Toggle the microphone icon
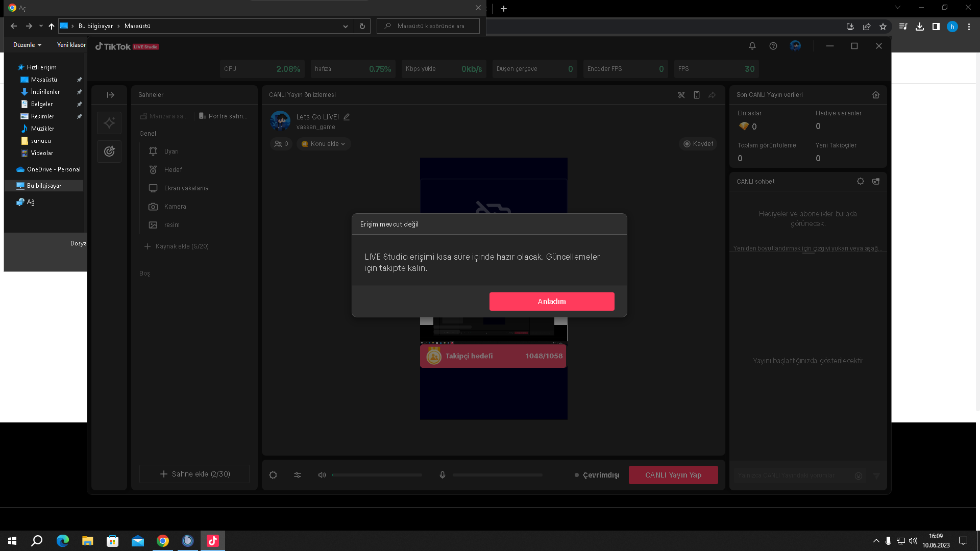Image resolution: width=980 pixels, height=551 pixels. click(x=443, y=475)
